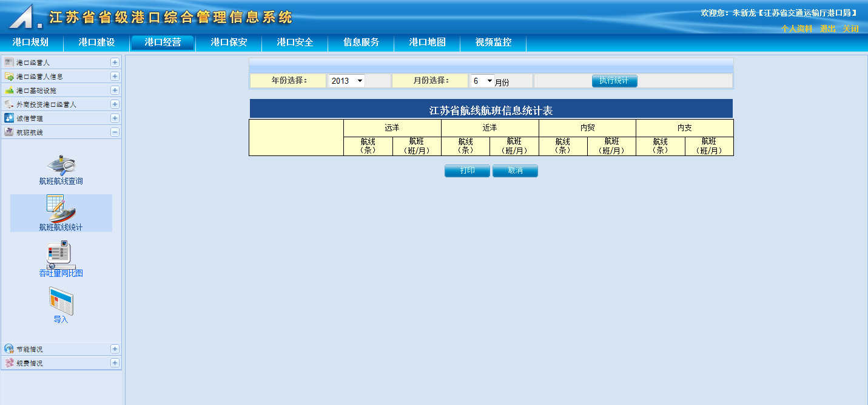
Task: Open the year selection dropdown
Action: point(346,81)
